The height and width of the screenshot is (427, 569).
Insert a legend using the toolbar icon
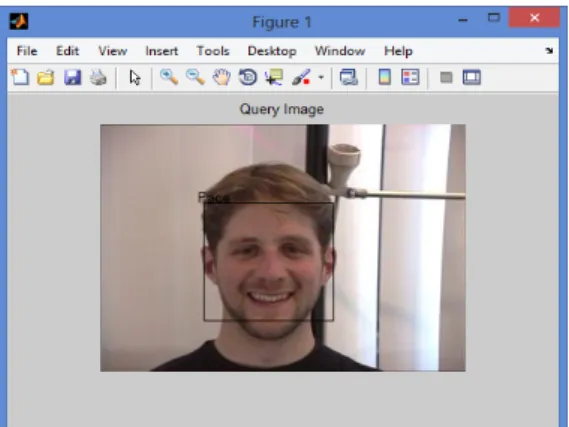click(x=410, y=77)
